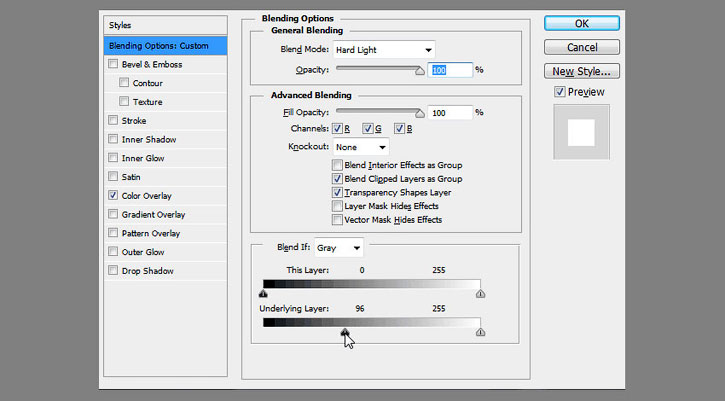Click This Layer white point slider handle
Screen dimensions: 725x401
tap(480, 294)
